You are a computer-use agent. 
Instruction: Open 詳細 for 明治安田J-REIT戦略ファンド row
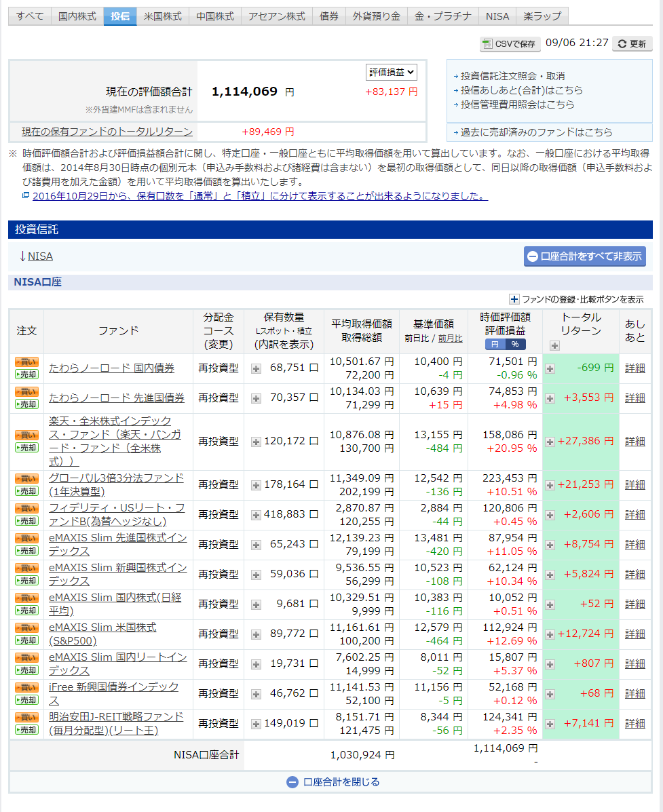point(635,723)
